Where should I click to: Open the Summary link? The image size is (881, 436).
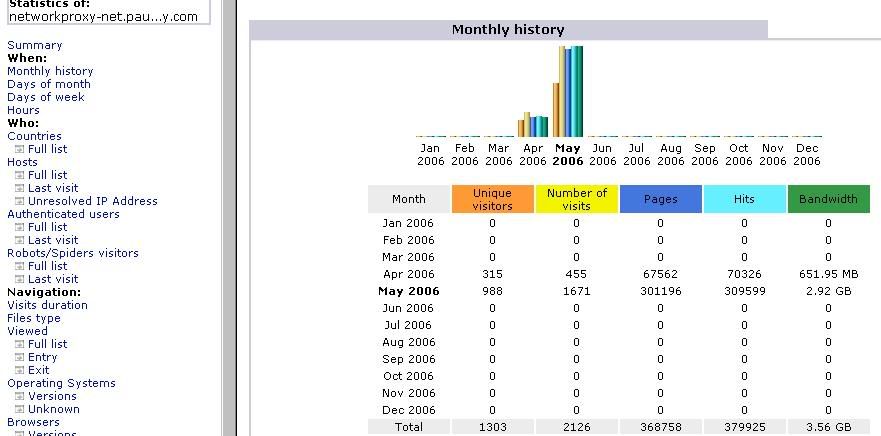(x=34, y=45)
